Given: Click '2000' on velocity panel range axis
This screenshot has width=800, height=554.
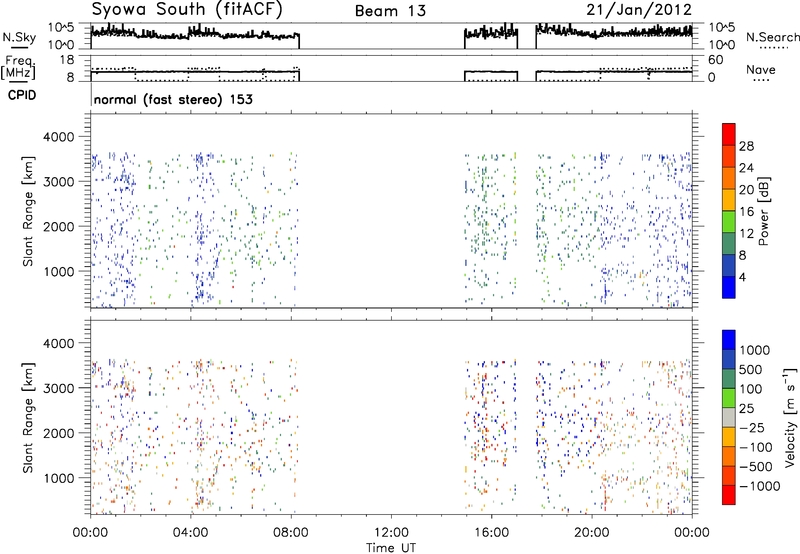Looking at the screenshot, I should pos(58,433).
